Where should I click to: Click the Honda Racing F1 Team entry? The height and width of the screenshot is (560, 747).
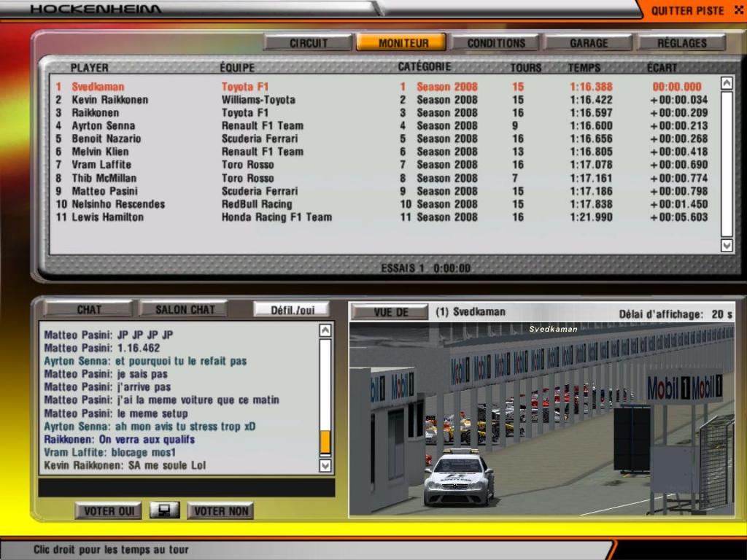(276, 217)
